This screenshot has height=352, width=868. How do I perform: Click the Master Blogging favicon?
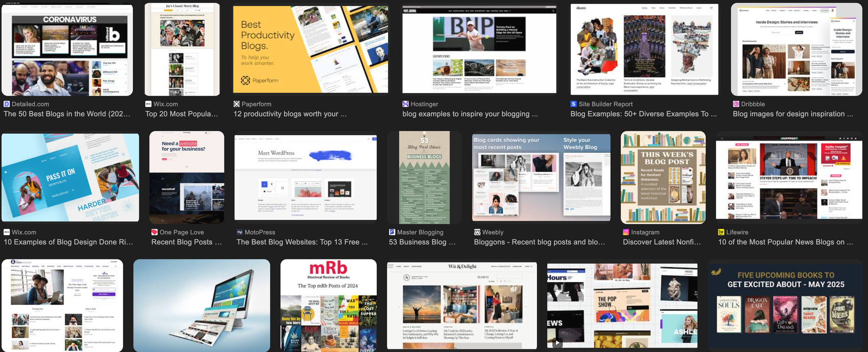tap(392, 232)
